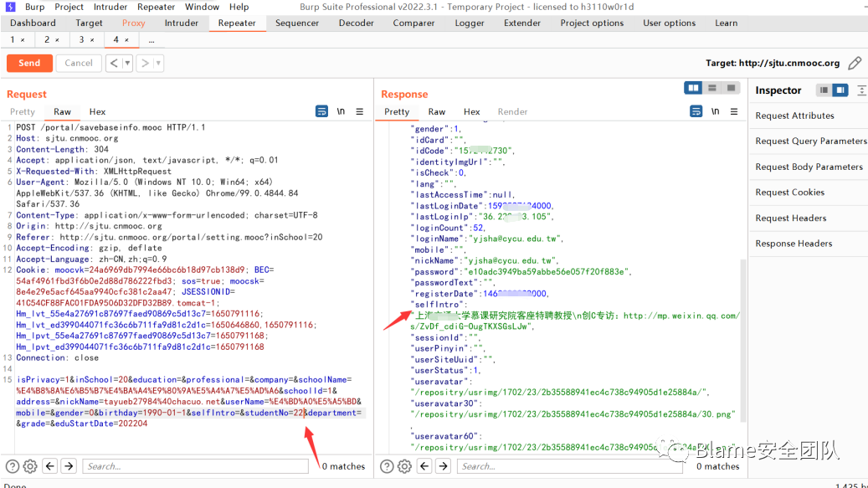868x488 pixels.
Task: Open the Repeater menu in menu bar
Action: pos(157,7)
